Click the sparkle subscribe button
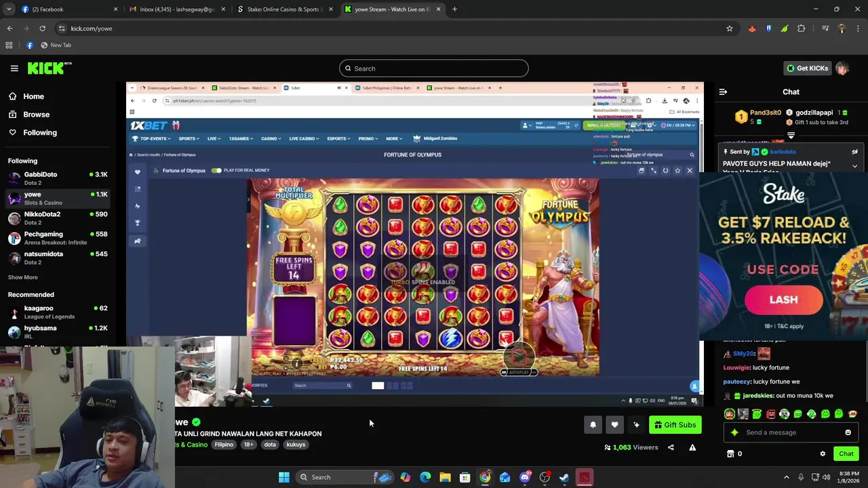 636,425
